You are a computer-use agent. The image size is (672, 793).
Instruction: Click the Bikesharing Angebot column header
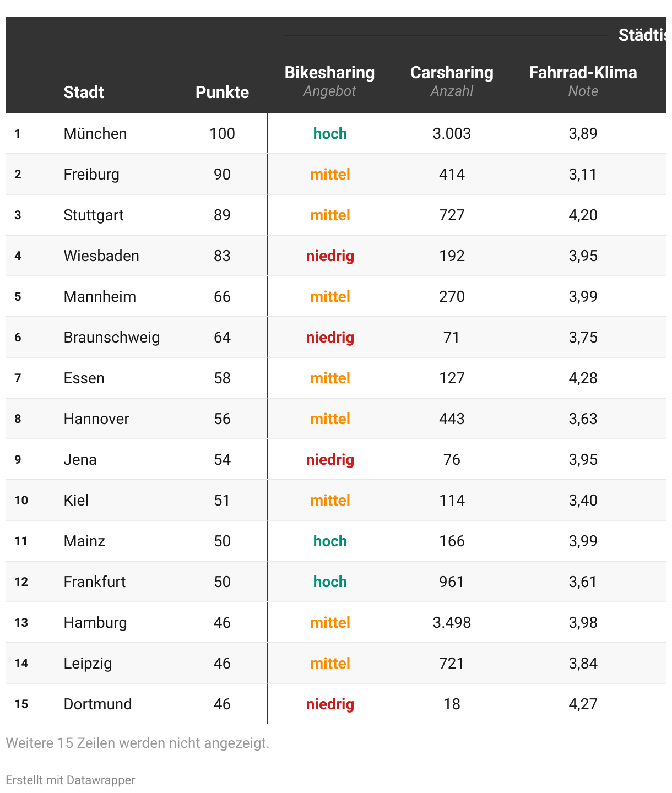(x=329, y=81)
